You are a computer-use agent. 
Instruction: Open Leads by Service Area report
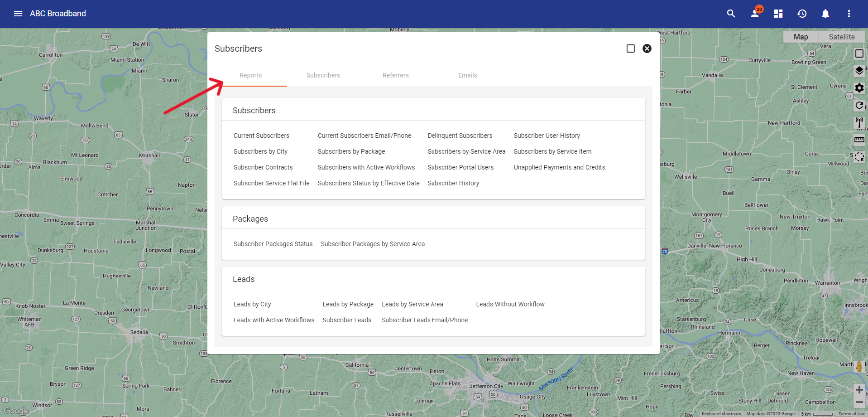point(412,304)
